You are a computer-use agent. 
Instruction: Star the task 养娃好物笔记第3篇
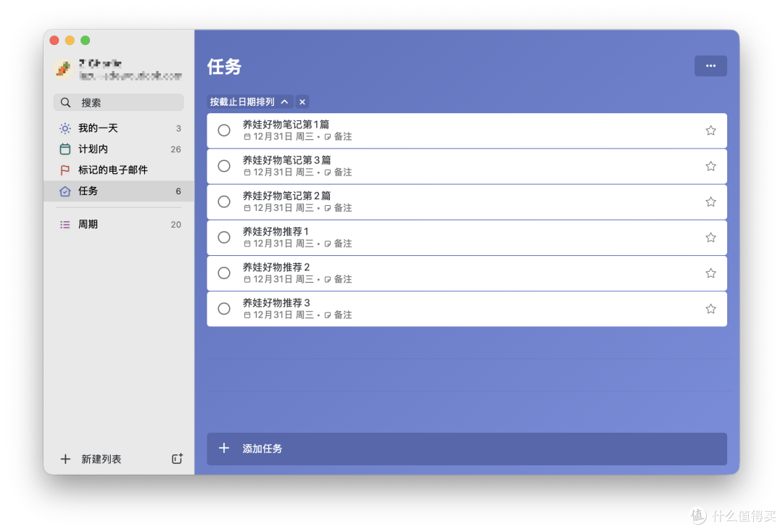[710, 166]
